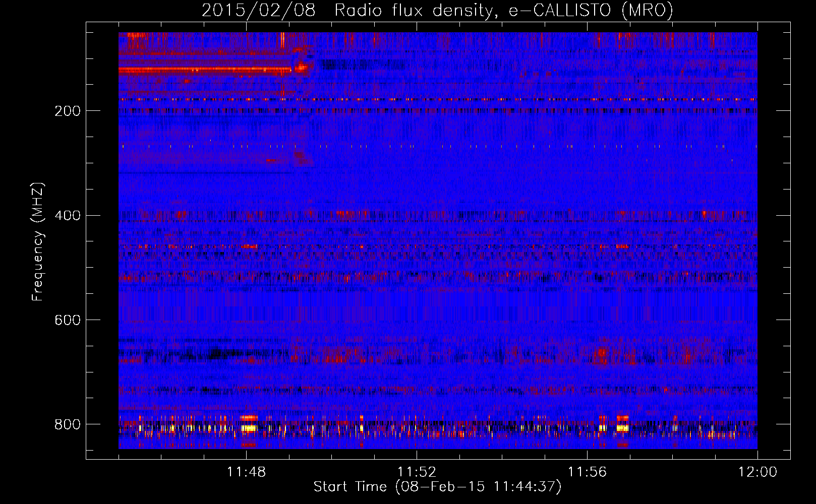Click the 11:52 time tick label

(x=417, y=472)
